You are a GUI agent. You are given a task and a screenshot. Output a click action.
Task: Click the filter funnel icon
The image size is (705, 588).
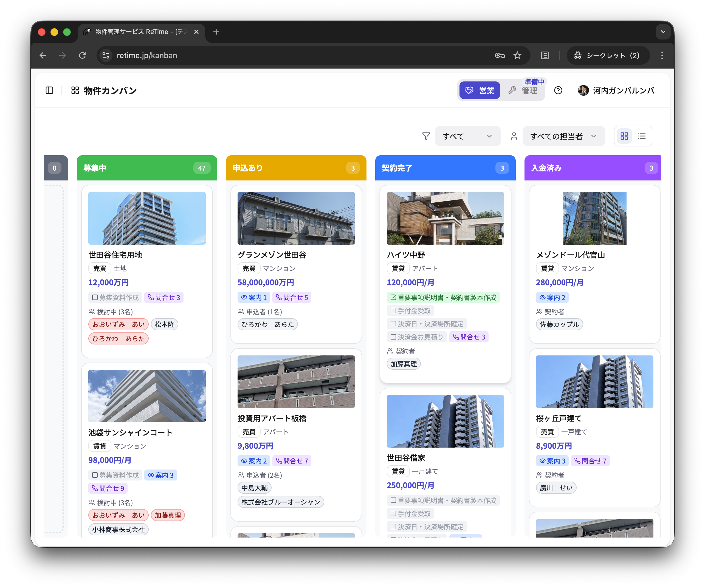[426, 136]
